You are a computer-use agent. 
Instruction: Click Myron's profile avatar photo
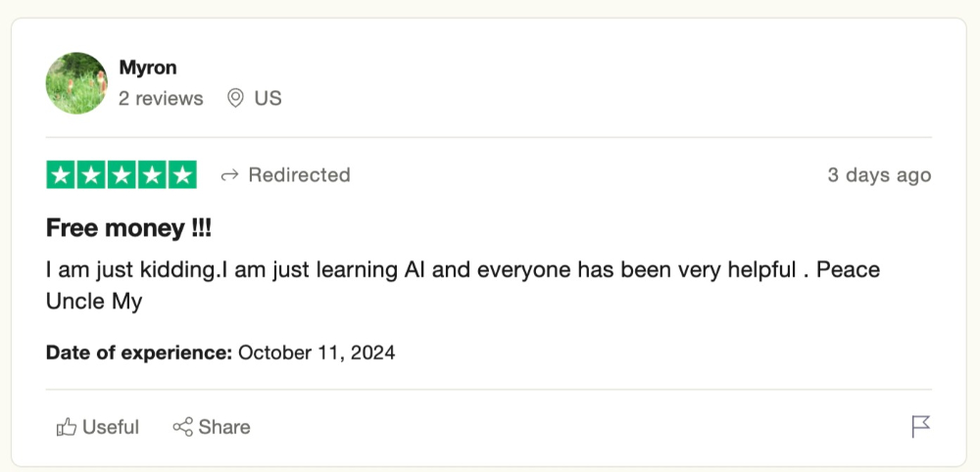(x=76, y=83)
